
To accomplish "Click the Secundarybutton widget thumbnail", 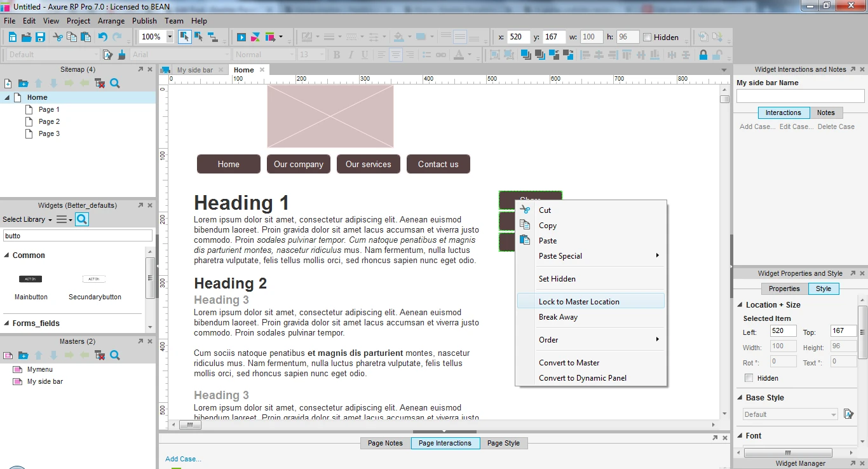I will tap(94, 279).
